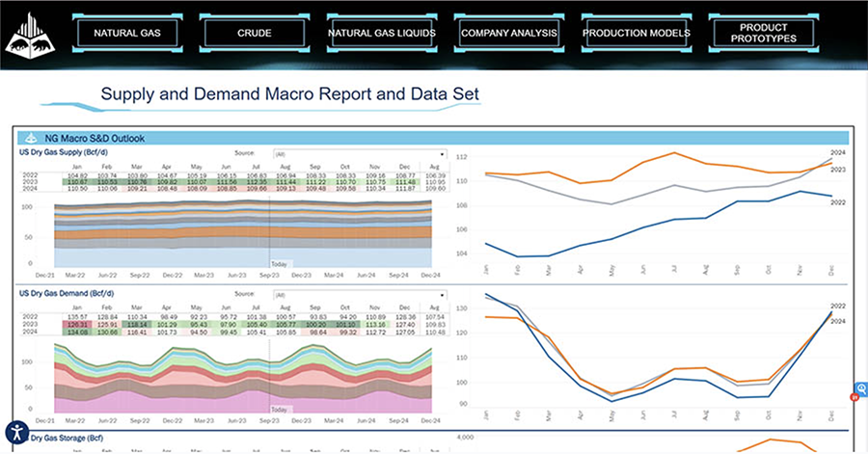Click the 'Supply and Demand Macro Report and Data Set' heading
This screenshot has height=454, width=868.
[x=289, y=94]
